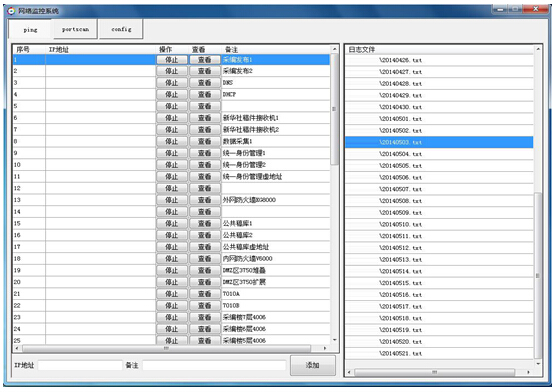552x392 pixels.
Task: Stop monitoring row 1 with 停止 button
Action: (171, 60)
